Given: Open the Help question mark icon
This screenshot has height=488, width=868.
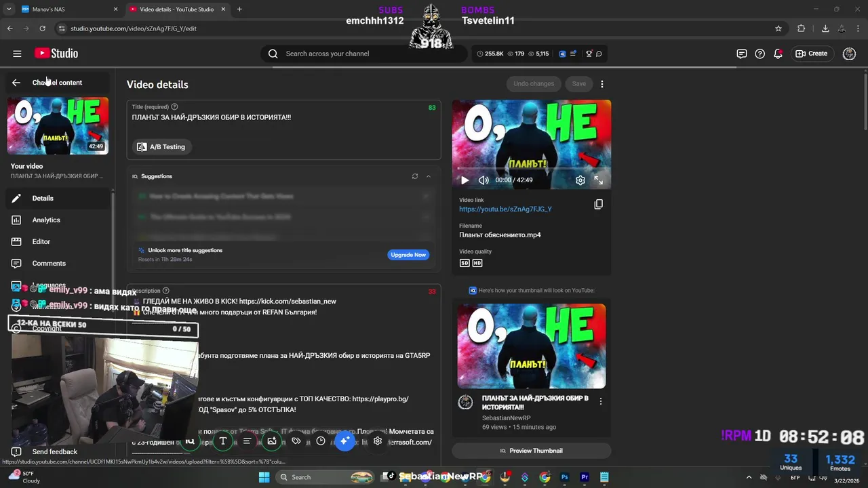Looking at the screenshot, I should point(760,54).
